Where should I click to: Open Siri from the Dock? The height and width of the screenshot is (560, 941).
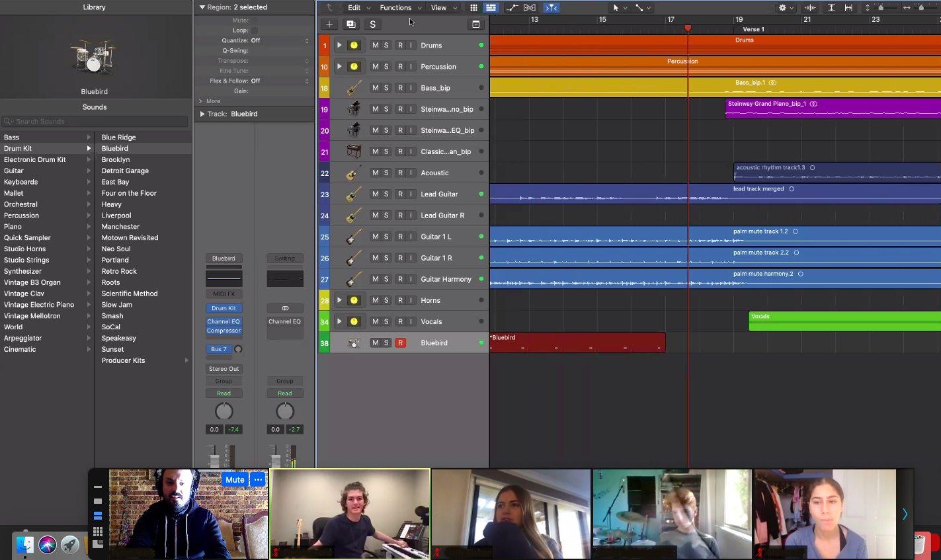point(48,545)
